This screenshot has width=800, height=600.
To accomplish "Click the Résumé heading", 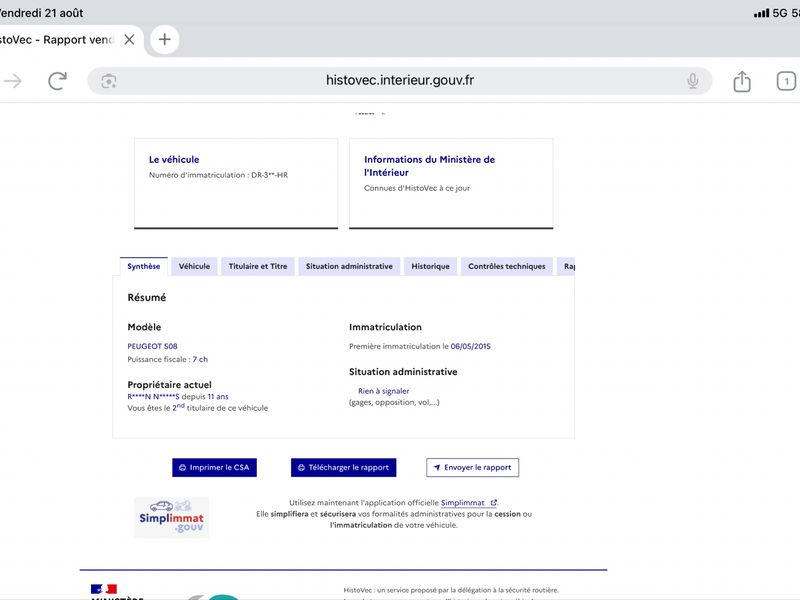I will pyautogui.click(x=146, y=297).
